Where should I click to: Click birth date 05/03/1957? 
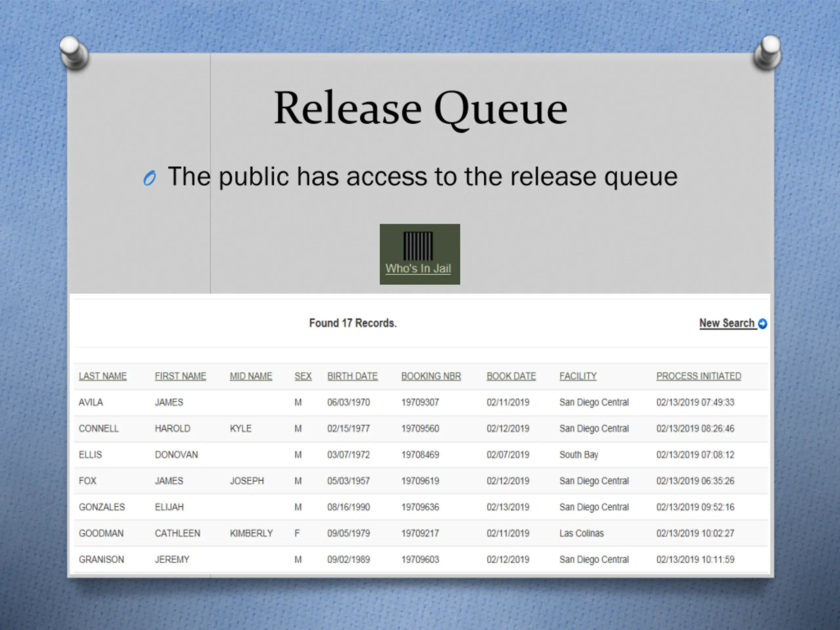348,481
